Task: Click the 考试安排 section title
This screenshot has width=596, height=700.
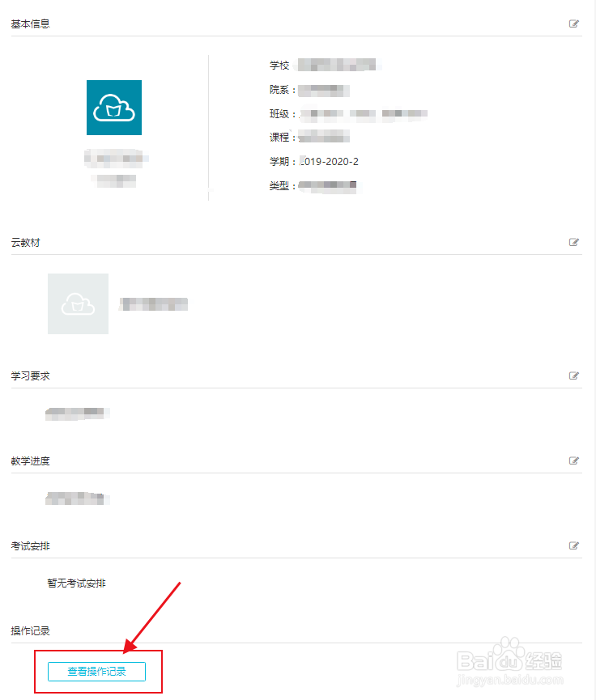Action: [31, 546]
